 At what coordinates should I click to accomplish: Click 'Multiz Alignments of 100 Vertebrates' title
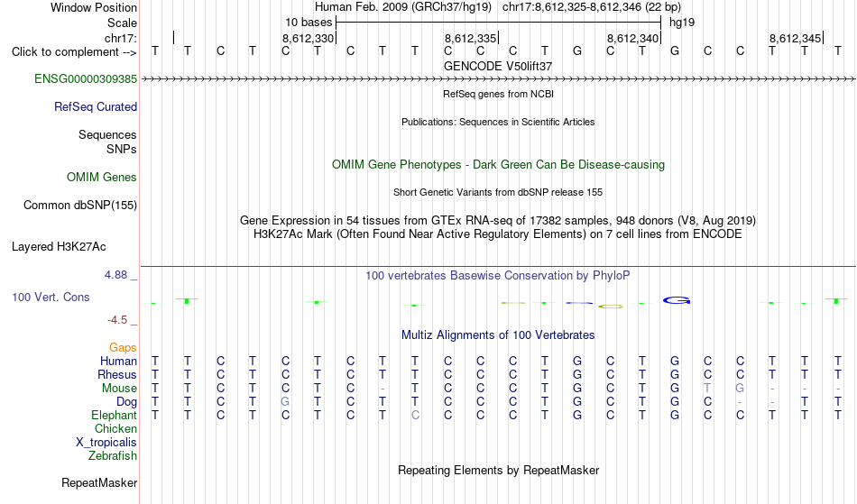498,334
